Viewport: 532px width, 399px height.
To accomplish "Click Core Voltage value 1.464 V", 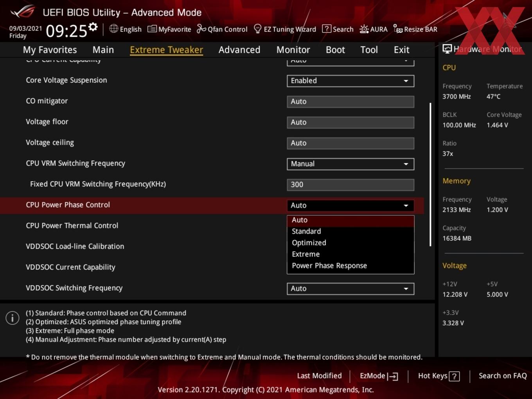I will [497, 125].
